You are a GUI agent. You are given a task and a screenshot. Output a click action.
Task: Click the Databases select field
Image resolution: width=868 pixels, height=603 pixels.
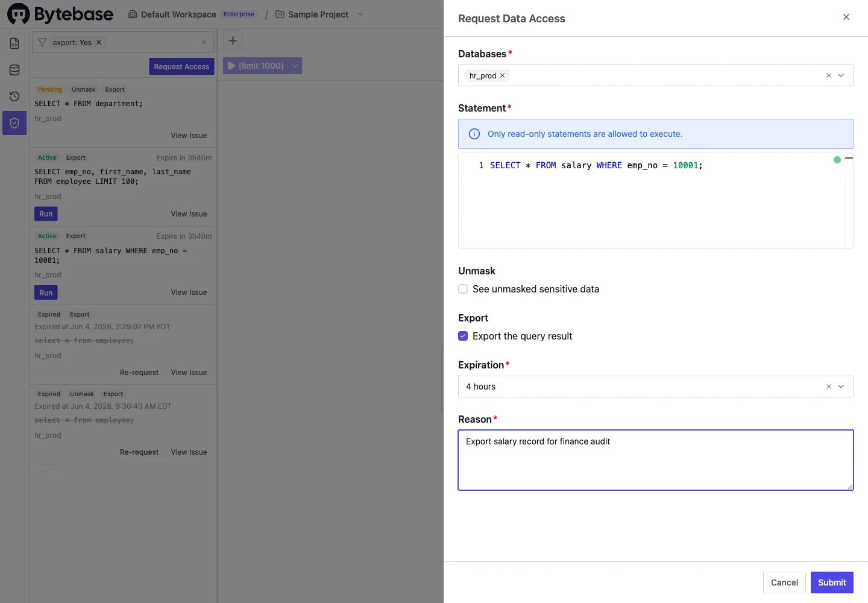(x=656, y=75)
